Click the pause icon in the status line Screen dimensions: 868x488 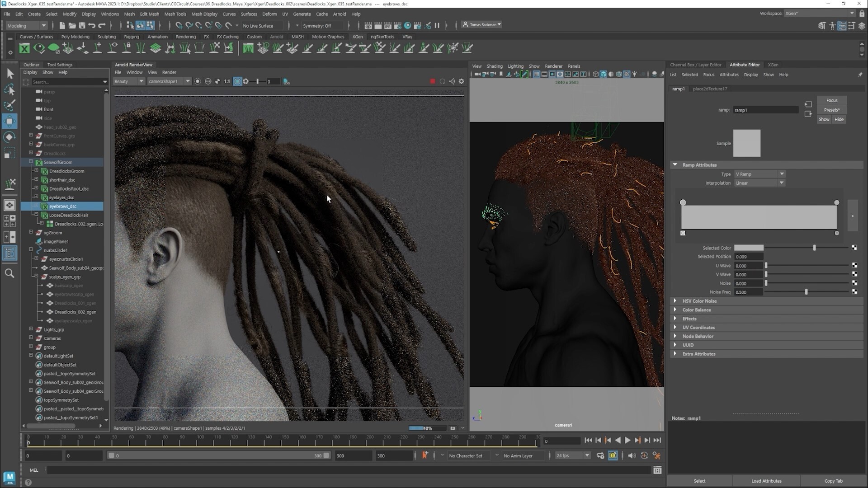(438, 25)
